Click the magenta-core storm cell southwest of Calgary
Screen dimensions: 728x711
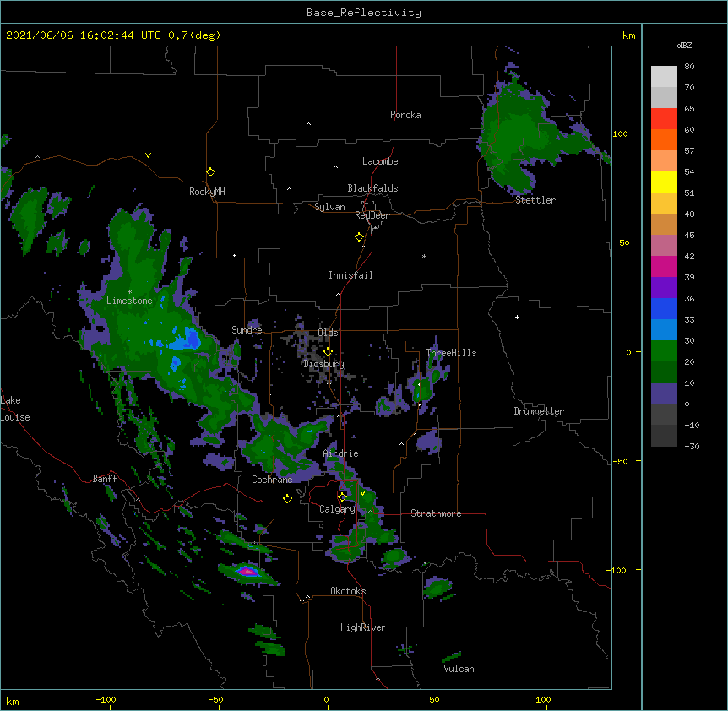[x=247, y=572]
